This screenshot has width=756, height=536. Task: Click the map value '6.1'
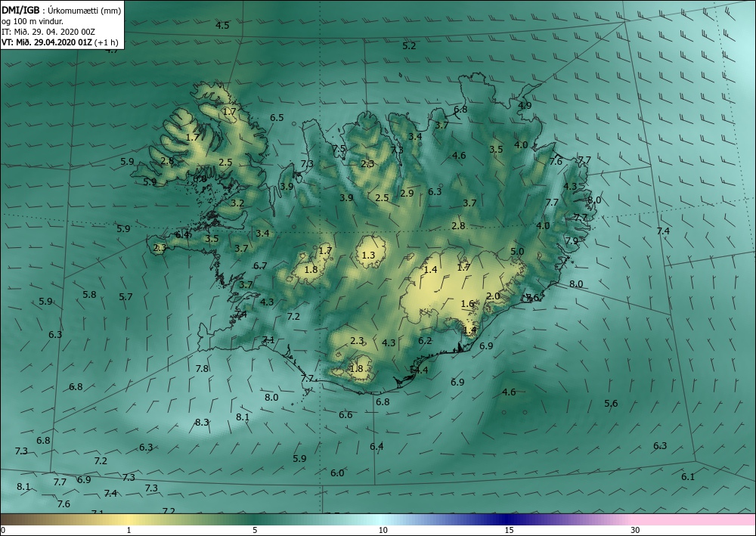click(x=688, y=477)
